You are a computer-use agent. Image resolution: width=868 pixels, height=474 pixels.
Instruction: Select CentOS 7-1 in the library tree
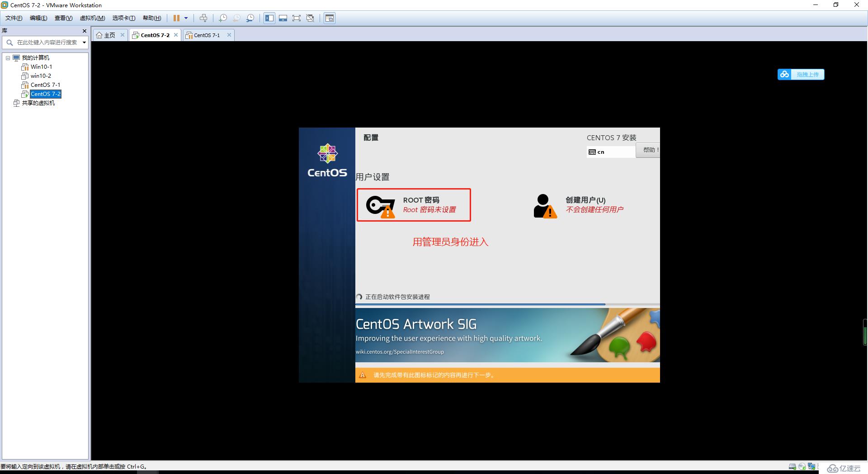pyautogui.click(x=45, y=85)
